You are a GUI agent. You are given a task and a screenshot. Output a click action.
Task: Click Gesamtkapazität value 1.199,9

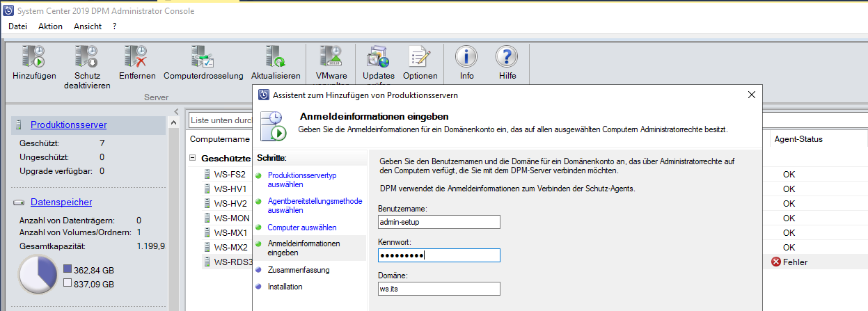[150, 246]
